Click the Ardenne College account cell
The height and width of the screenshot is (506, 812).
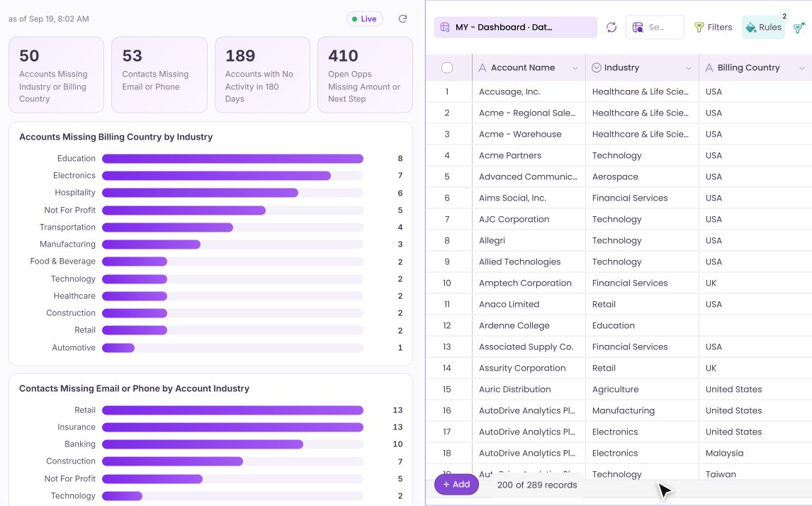click(529, 325)
